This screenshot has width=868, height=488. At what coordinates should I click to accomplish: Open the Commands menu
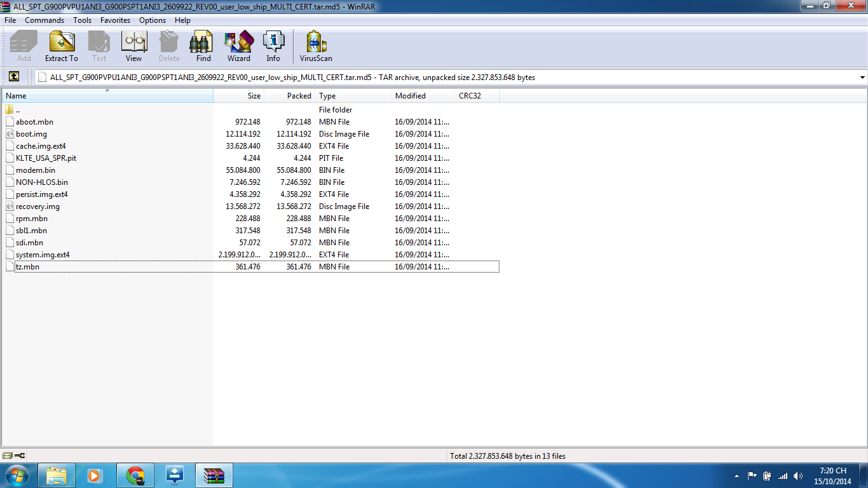click(x=44, y=20)
